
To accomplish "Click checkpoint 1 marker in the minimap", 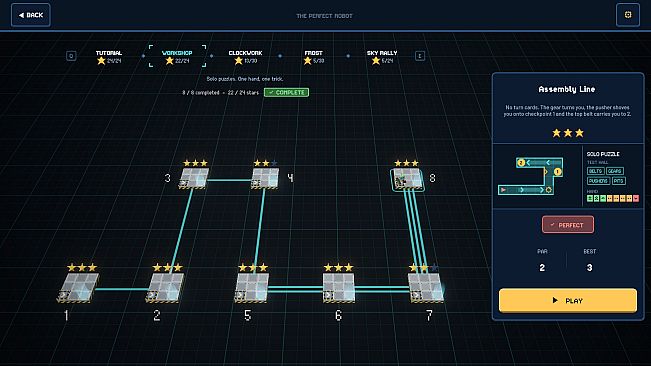I will coord(557,171).
